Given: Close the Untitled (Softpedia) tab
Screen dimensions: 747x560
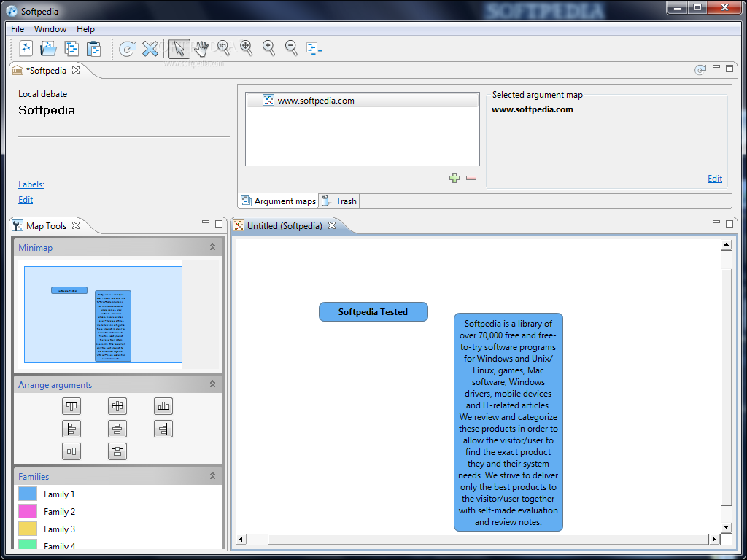Looking at the screenshot, I should [x=332, y=225].
